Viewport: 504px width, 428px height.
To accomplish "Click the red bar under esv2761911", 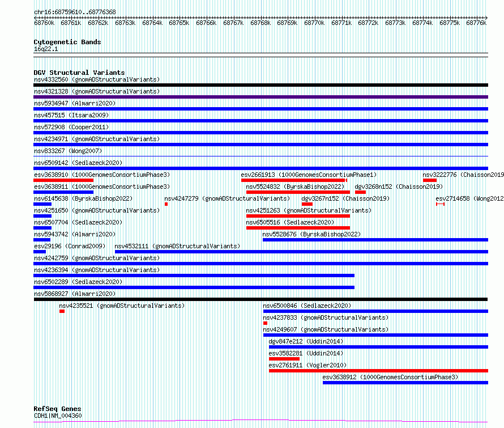I will pos(379,371).
